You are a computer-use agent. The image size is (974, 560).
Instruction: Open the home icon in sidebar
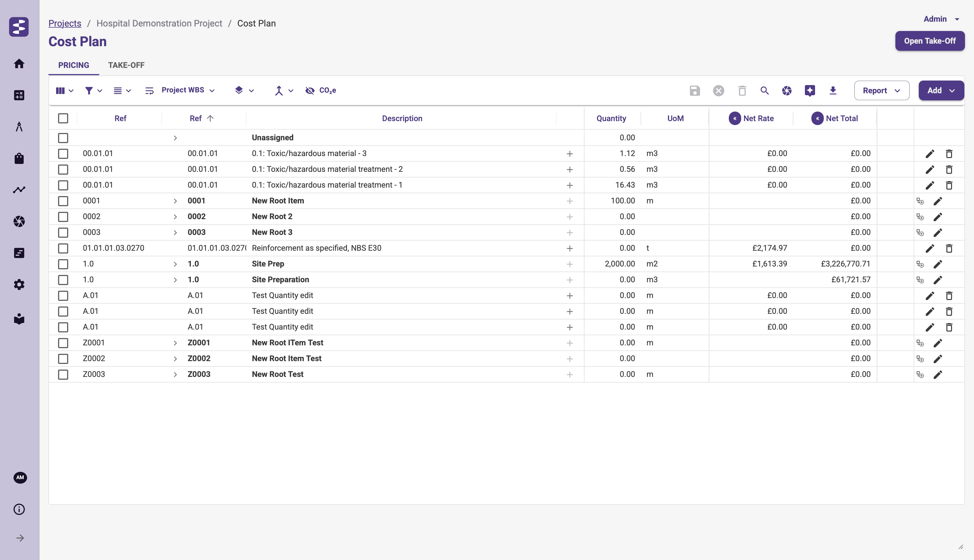point(19,63)
